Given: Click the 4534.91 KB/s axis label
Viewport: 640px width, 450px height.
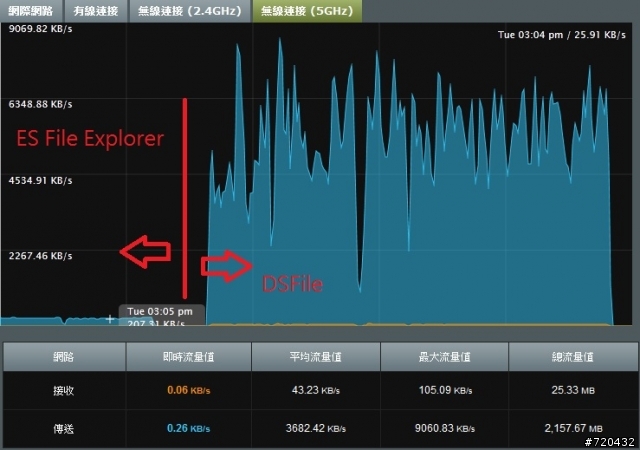Looking at the screenshot, I should point(40,180).
